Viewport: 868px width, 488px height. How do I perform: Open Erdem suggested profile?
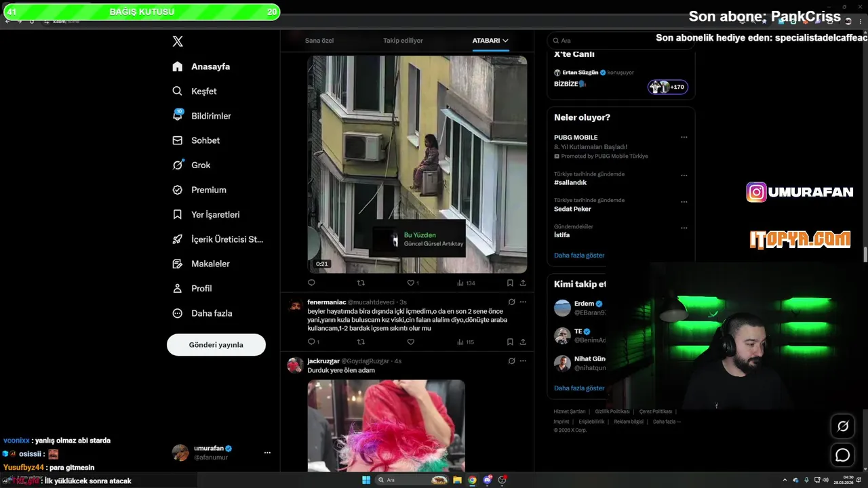pos(584,304)
